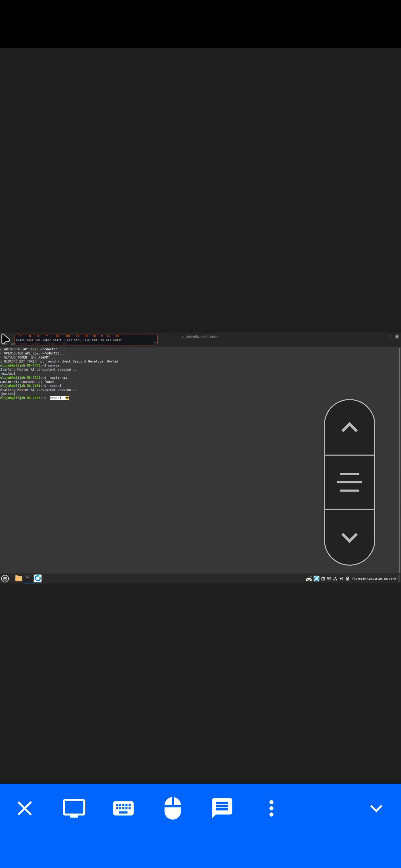This screenshot has width=401, height=868.
Task: Click the blue remote-desktop tray icon
Action: [317, 579]
